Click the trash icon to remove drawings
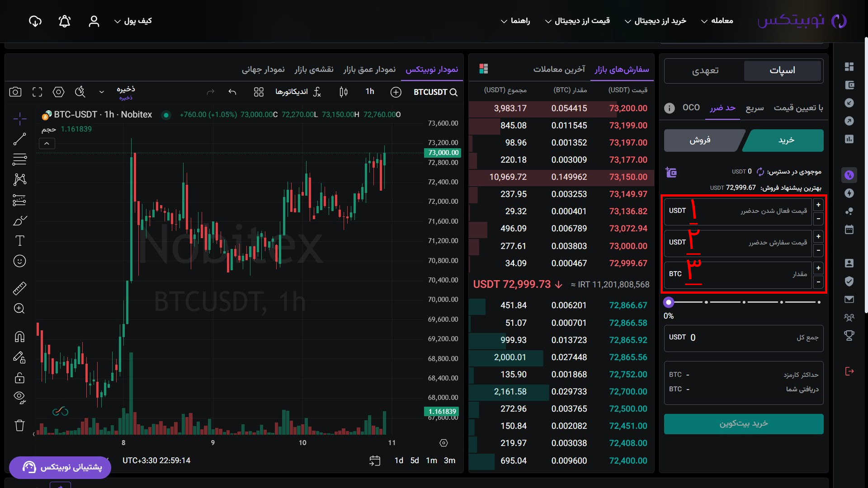The width and height of the screenshot is (868, 488). 19,425
